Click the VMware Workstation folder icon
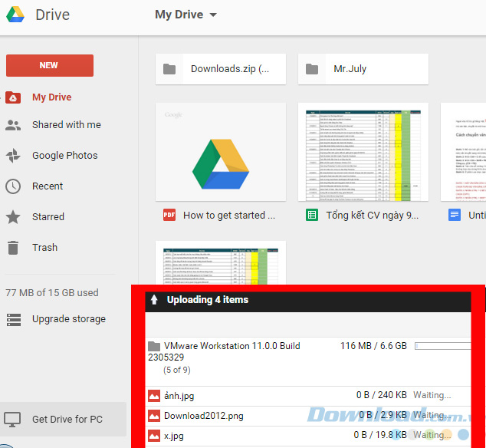The width and height of the screenshot is (486, 448). tap(154, 346)
